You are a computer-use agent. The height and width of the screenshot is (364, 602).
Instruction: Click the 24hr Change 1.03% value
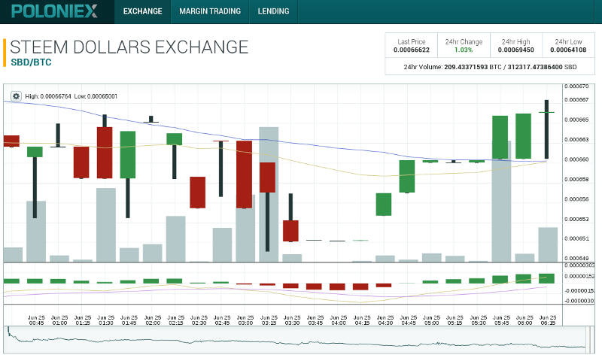pyautogui.click(x=464, y=50)
